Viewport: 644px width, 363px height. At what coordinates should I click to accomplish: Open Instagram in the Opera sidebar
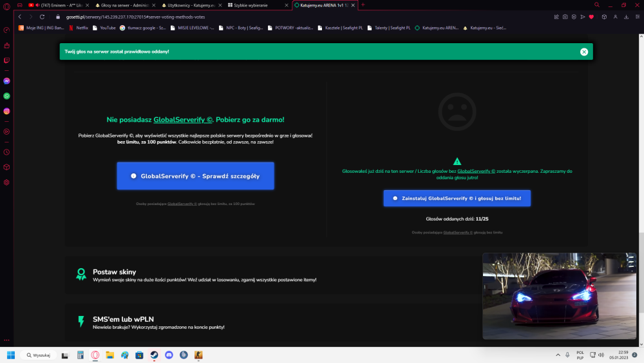[x=6, y=112]
